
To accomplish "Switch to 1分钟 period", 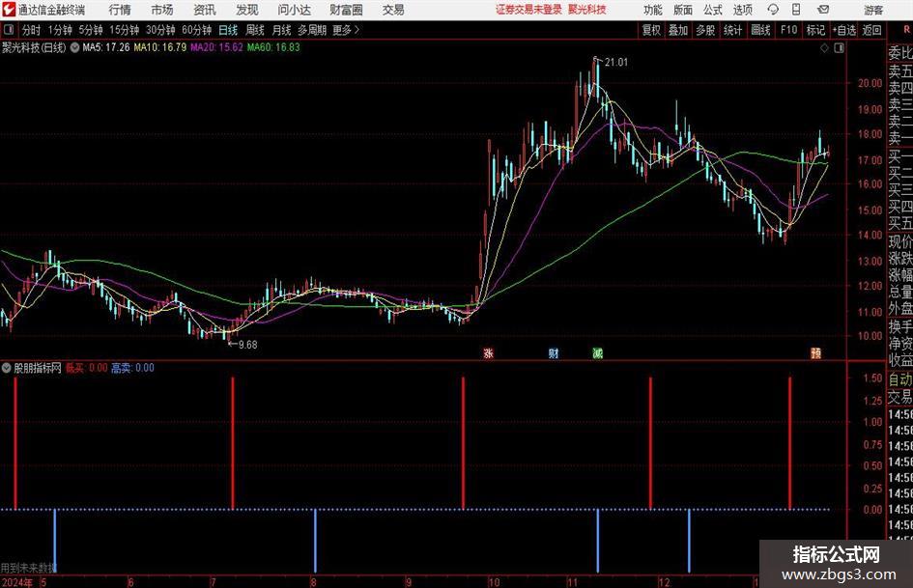I will point(60,30).
